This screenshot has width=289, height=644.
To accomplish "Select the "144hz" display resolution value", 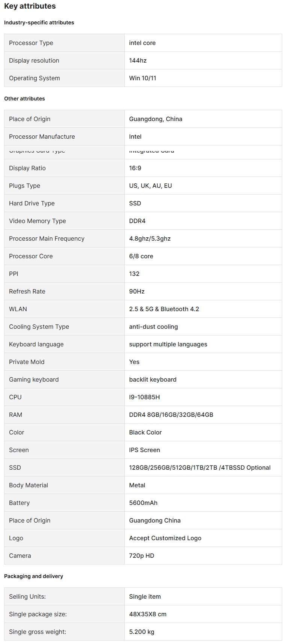I will [138, 60].
